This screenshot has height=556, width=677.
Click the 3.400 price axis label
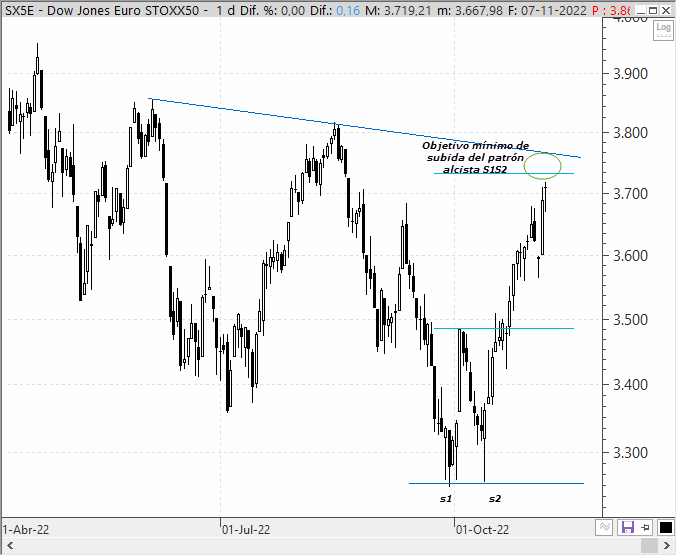point(631,385)
